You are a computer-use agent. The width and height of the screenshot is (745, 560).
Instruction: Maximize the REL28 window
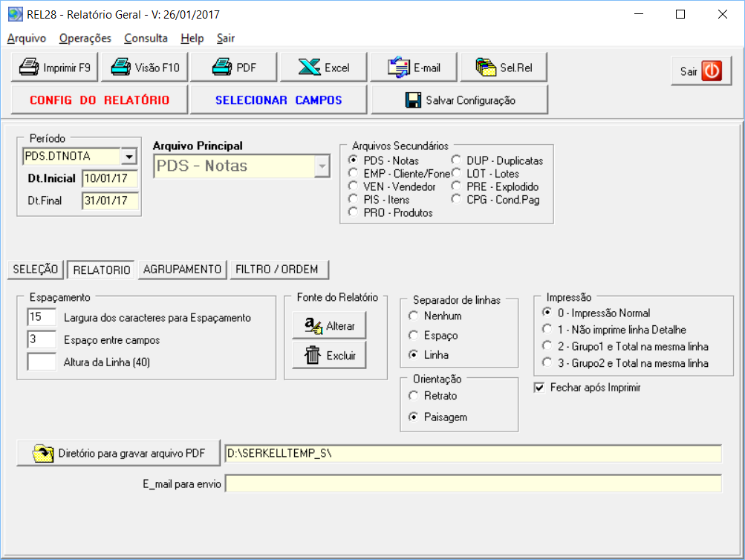click(x=680, y=14)
